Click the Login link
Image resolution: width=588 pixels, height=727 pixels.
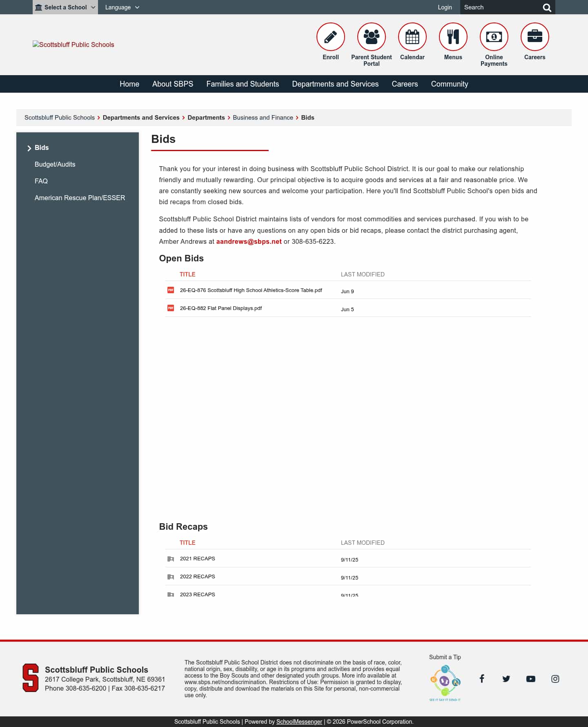(445, 7)
